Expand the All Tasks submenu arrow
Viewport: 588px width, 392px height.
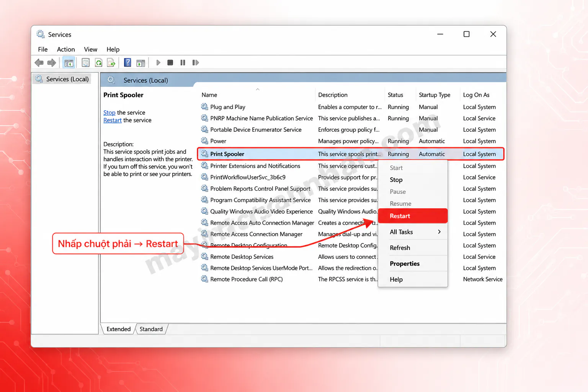pos(439,232)
